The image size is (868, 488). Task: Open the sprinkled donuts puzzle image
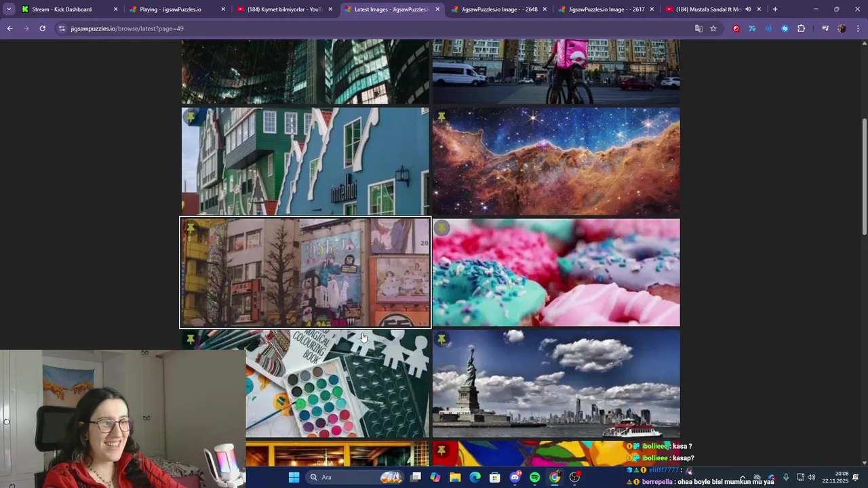(x=556, y=272)
